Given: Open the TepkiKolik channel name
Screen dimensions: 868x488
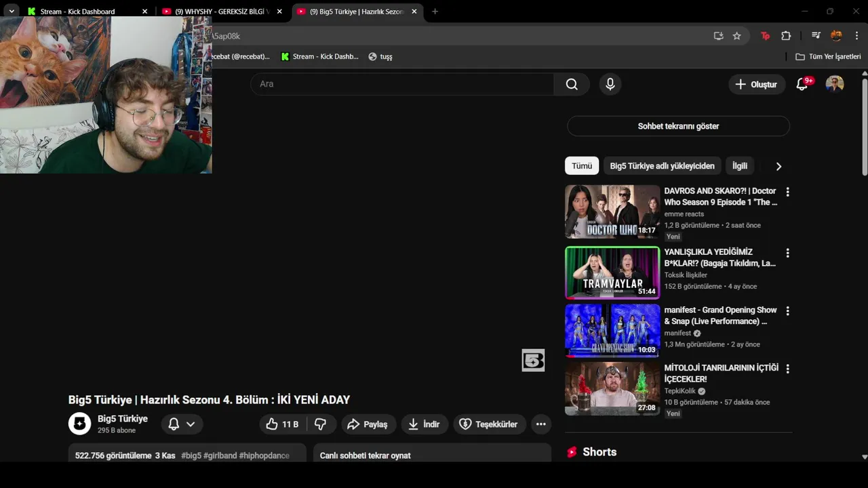Looking at the screenshot, I should [x=681, y=391].
